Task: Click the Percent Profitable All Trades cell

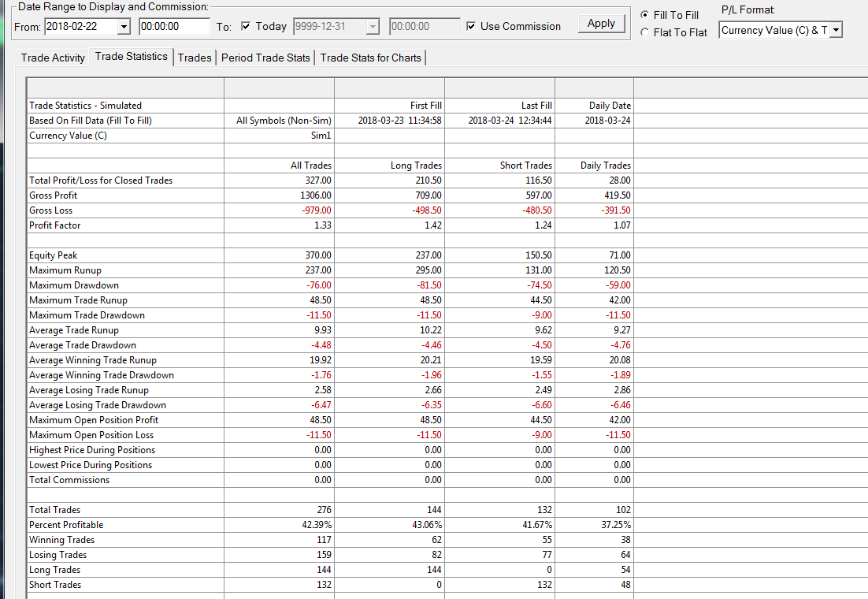Action: coord(279,525)
